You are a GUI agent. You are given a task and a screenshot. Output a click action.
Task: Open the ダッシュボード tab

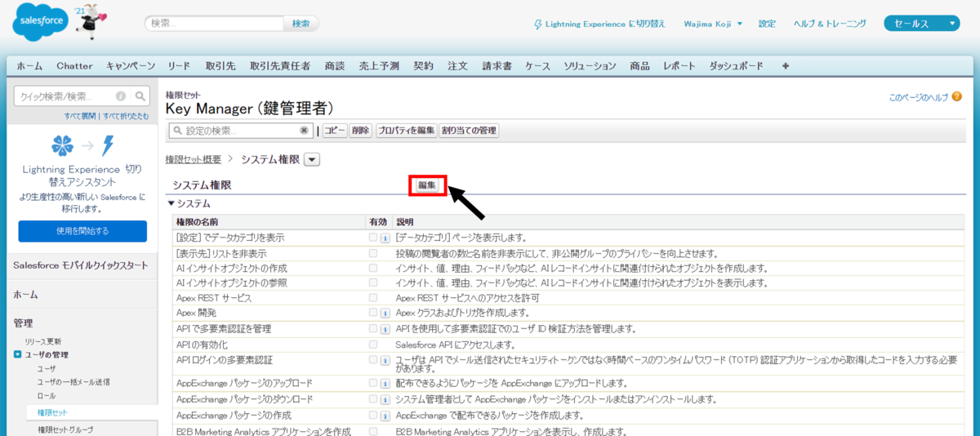coord(737,65)
